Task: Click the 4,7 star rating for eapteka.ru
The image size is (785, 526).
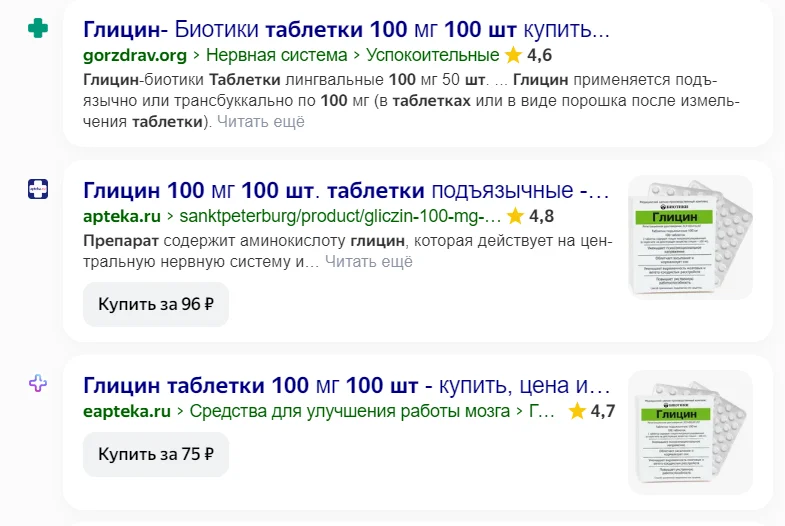Action: [x=592, y=410]
